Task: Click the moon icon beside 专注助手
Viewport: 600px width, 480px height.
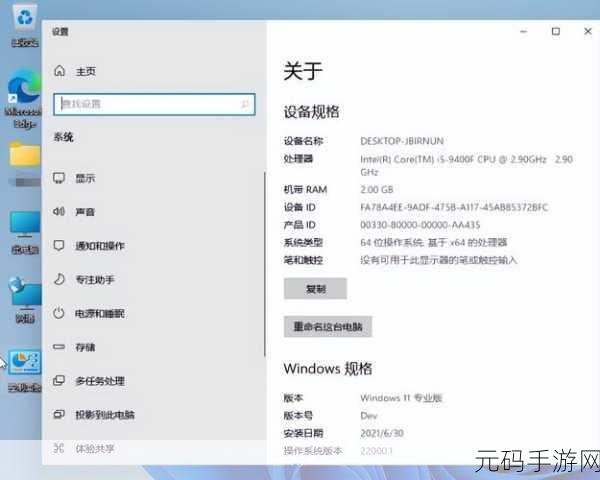Action: (x=59, y=279)
